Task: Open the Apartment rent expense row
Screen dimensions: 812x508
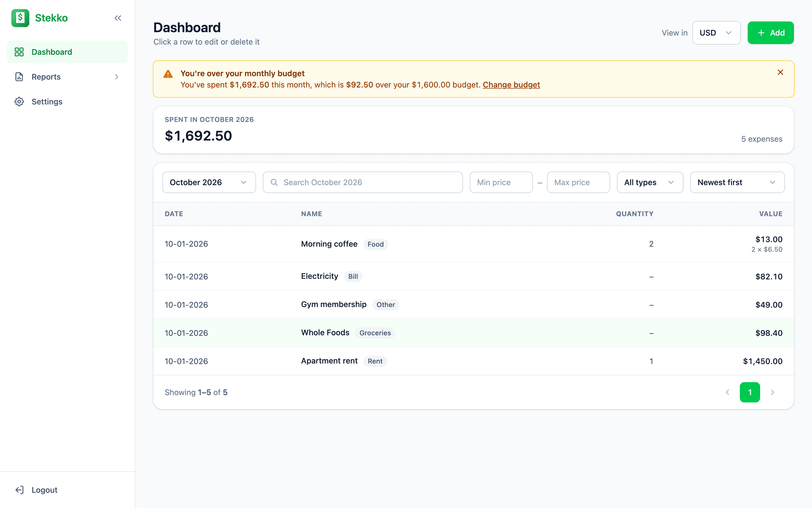Action: [473, 361]
